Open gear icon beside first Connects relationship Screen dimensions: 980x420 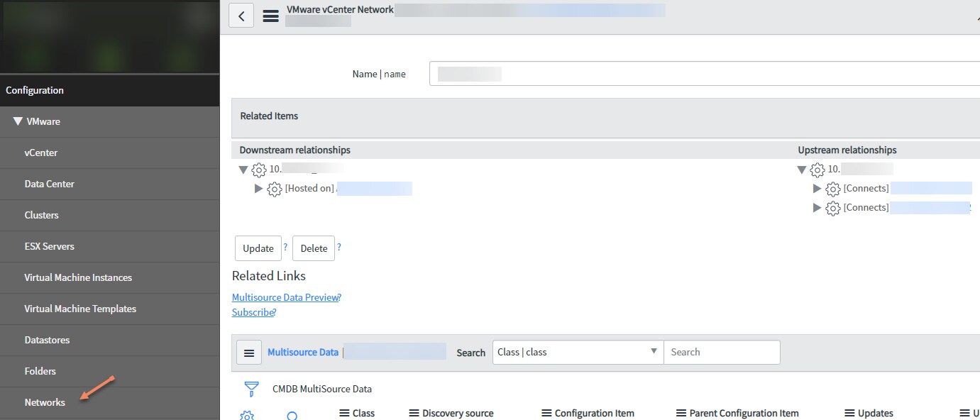point(833,189)
